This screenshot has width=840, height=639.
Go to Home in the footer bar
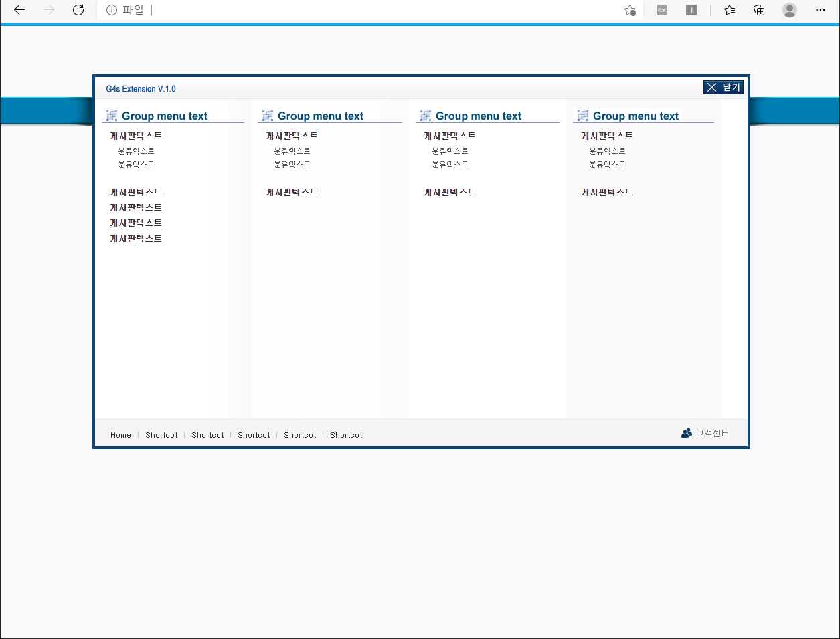pos(120,435)
